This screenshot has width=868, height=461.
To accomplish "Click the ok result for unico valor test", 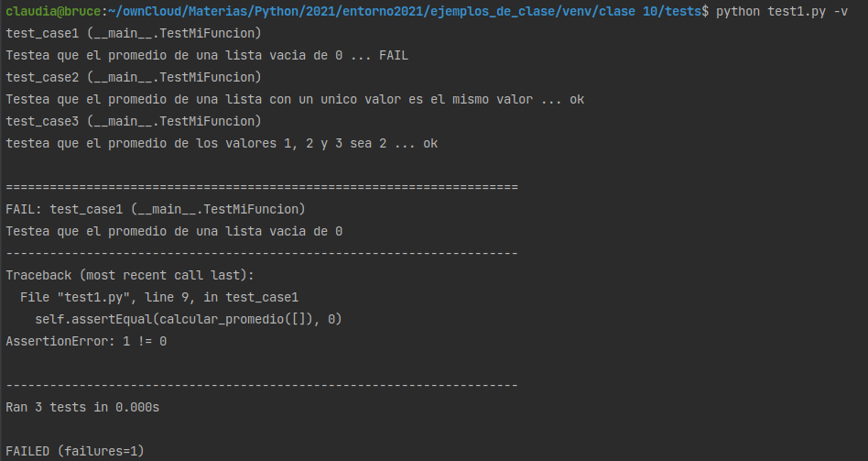I will [577, 99].
